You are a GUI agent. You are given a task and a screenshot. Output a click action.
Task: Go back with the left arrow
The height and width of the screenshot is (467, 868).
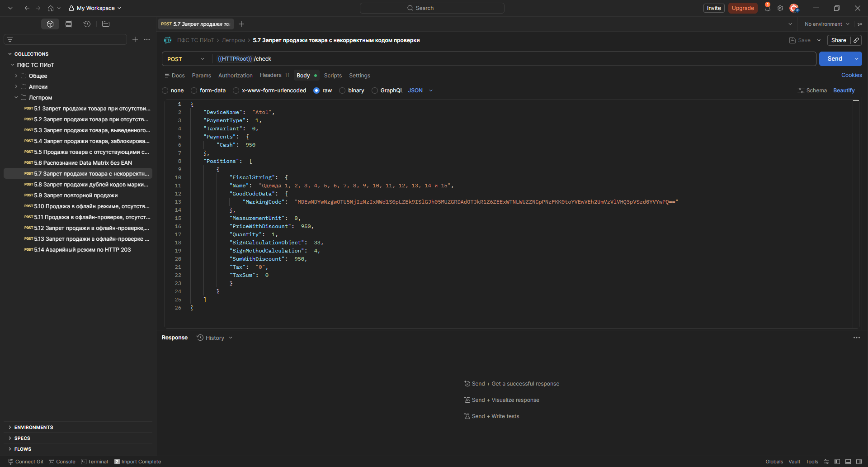coord(27,8)
